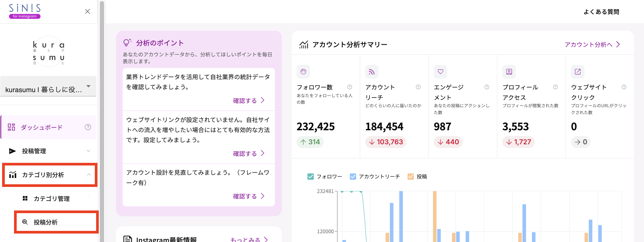
Task: Click help icon beside フォロワー数
Action: pyautogui.click(x=350, y=87)
